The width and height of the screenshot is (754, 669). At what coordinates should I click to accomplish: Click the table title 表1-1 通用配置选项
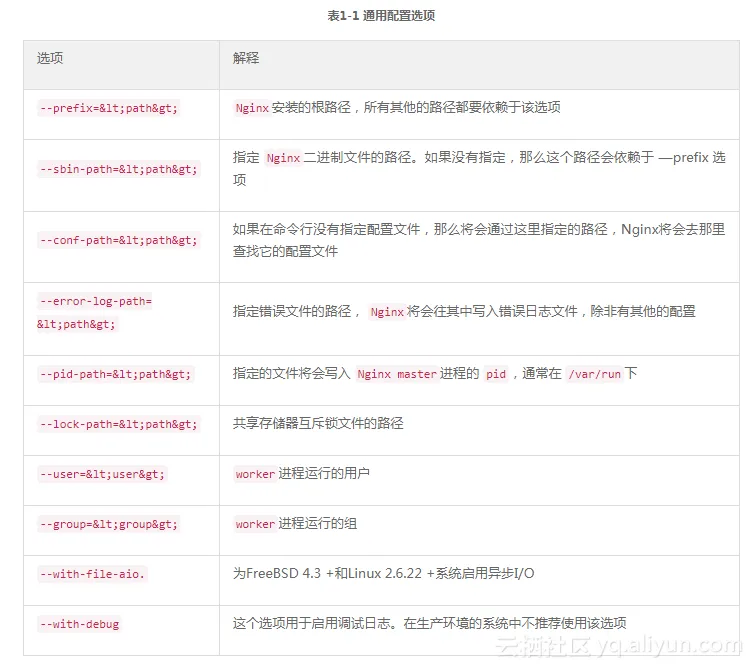pyautogui.click(x=381, y=15)
